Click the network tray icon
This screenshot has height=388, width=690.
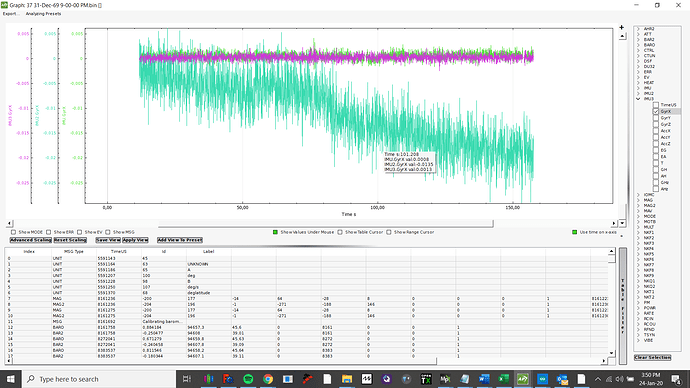[609, 379]
